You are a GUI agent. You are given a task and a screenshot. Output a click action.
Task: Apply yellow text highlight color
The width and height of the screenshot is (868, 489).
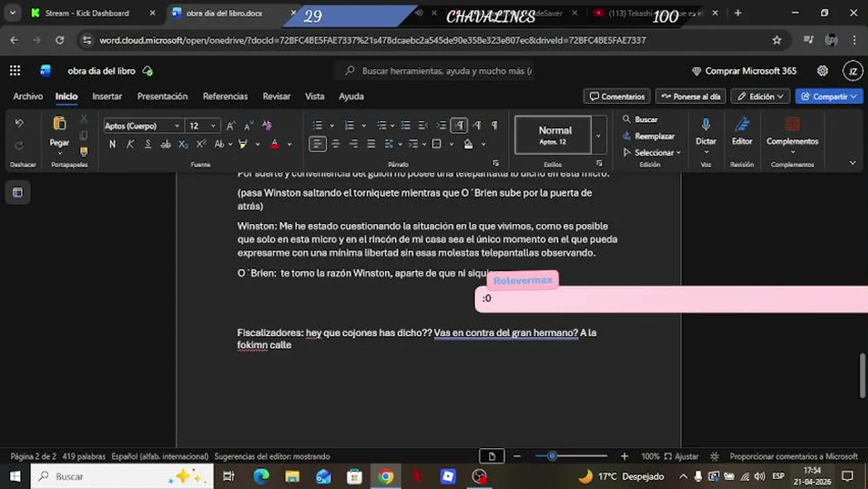tap(243, 144)
